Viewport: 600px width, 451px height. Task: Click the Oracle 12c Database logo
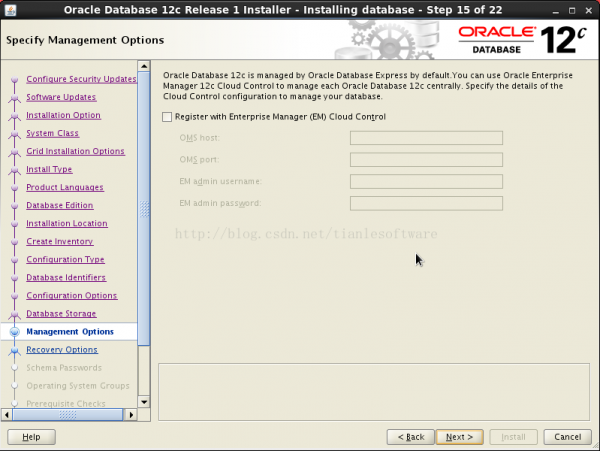coord(522,40)
